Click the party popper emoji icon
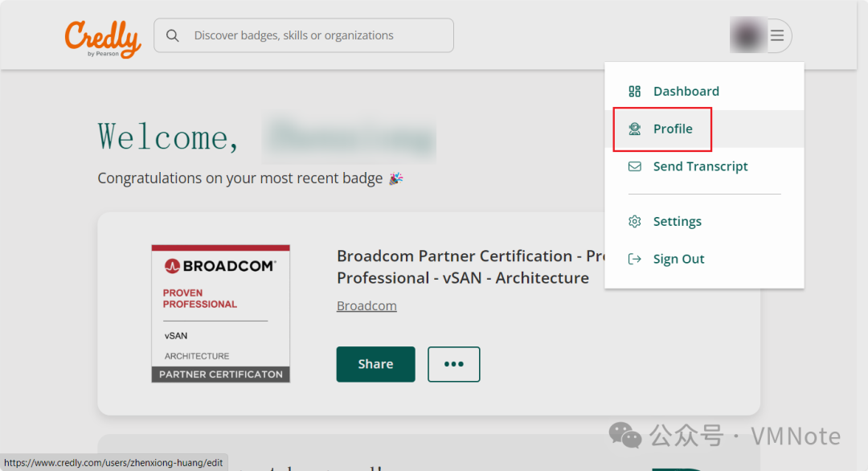The height and width of the screenshot is (471, 868). pos(395,178)
